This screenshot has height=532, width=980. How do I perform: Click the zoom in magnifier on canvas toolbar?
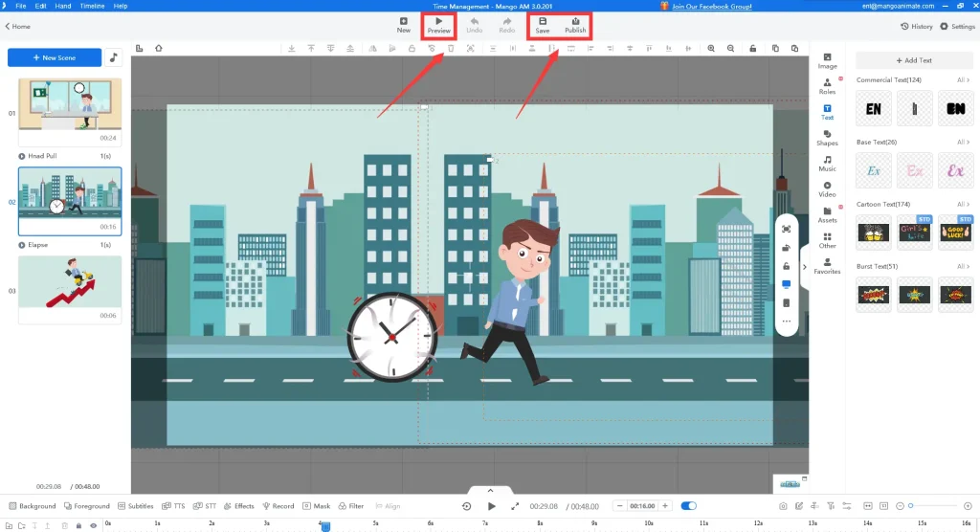tap(711, 48)
